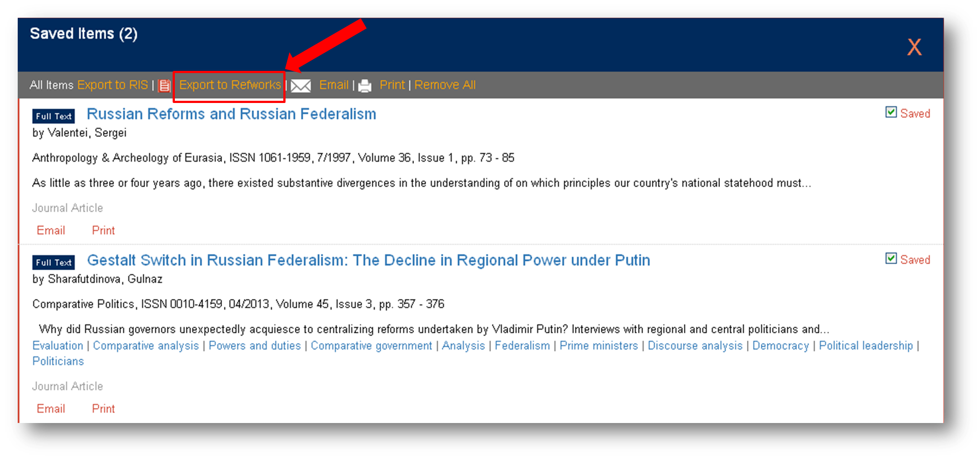Print the Russian Reforms article by Valentei

[103, 230]
